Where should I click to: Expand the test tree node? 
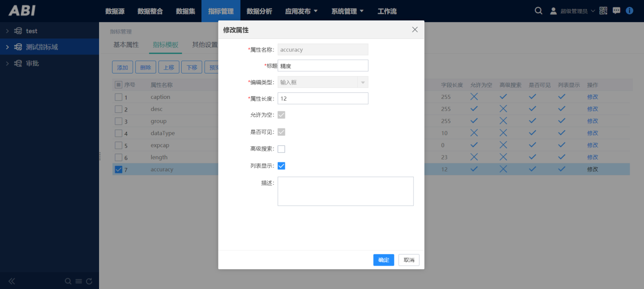pyautogui.click(x=7, y=31)
